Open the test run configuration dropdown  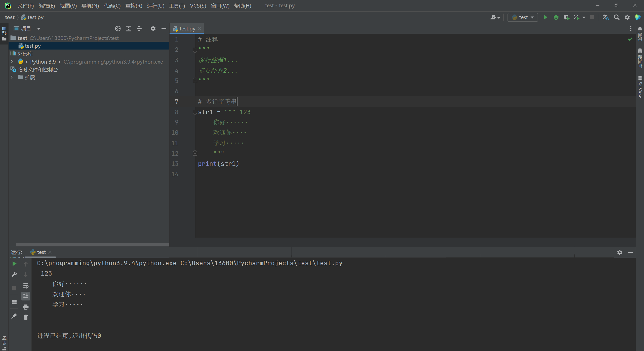coord(523,17)
